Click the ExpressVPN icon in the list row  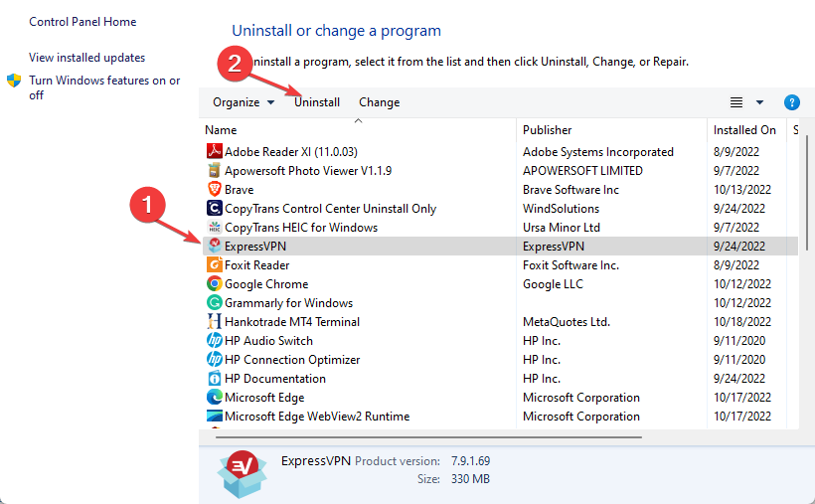click(214, 246)
